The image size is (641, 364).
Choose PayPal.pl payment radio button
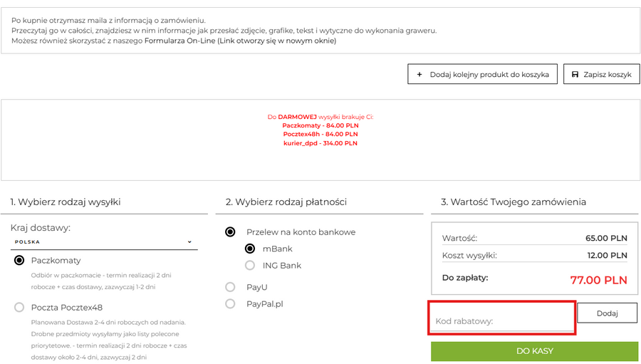(x=230, y=304)
